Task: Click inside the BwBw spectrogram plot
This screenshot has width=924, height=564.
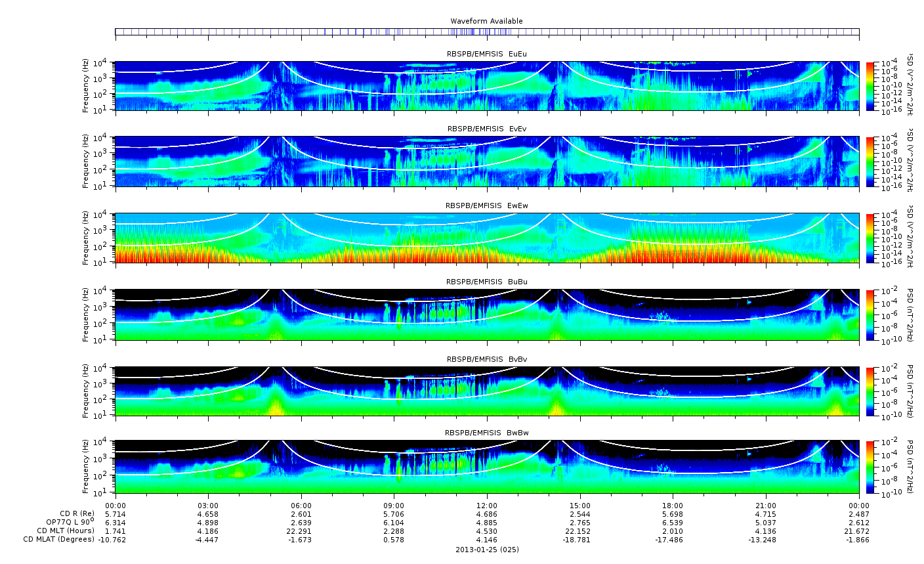Action: 487,467
